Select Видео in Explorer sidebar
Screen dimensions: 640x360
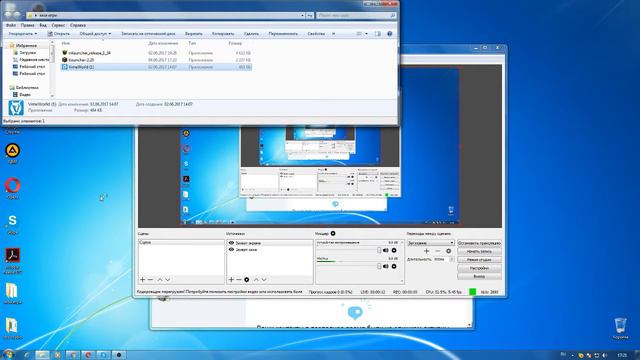tap(24, 94)
